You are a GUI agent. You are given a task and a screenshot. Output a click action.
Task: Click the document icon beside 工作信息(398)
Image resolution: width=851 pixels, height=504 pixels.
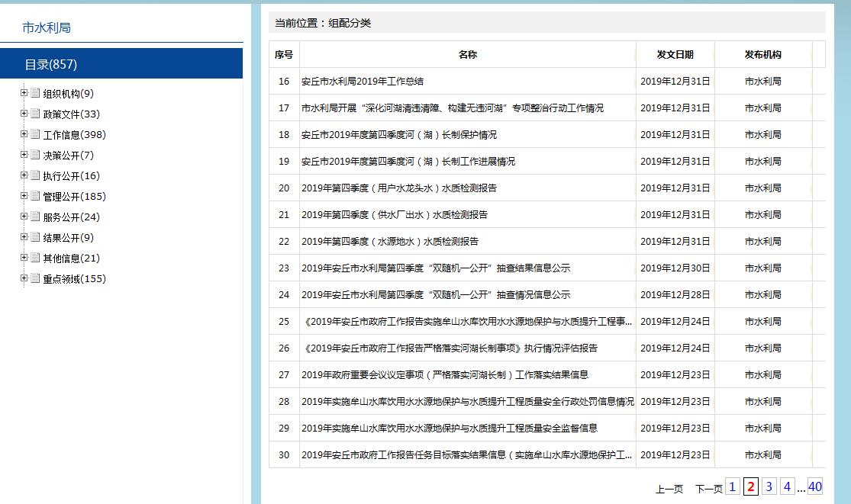[x=35, y=134]
